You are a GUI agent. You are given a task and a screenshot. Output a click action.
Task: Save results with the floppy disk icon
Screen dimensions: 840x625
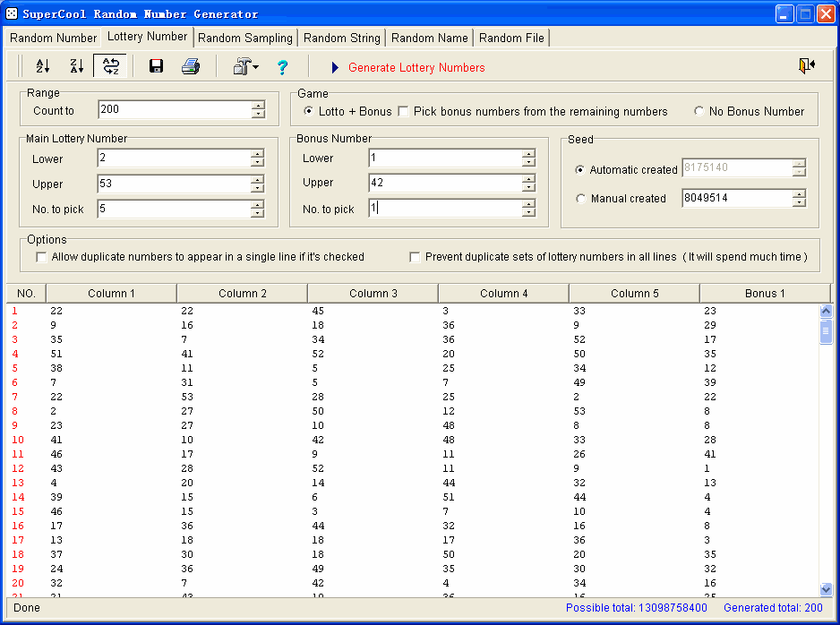(x=156, y=66)
